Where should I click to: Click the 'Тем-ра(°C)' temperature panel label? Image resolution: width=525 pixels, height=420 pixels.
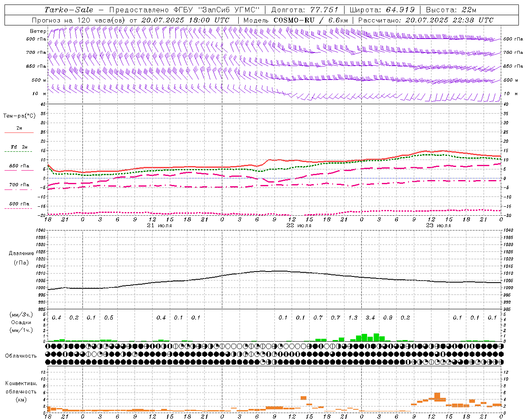coord(19,116)
